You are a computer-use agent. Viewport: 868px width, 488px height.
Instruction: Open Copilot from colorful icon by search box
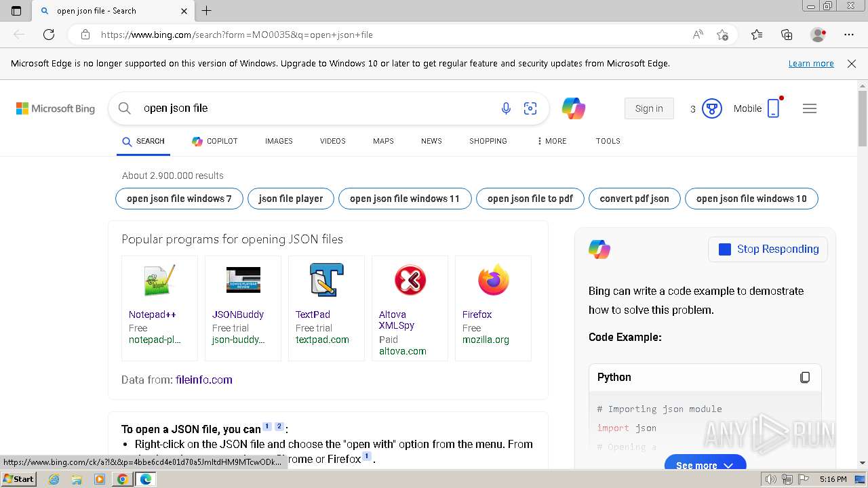(x=574, y=108)
